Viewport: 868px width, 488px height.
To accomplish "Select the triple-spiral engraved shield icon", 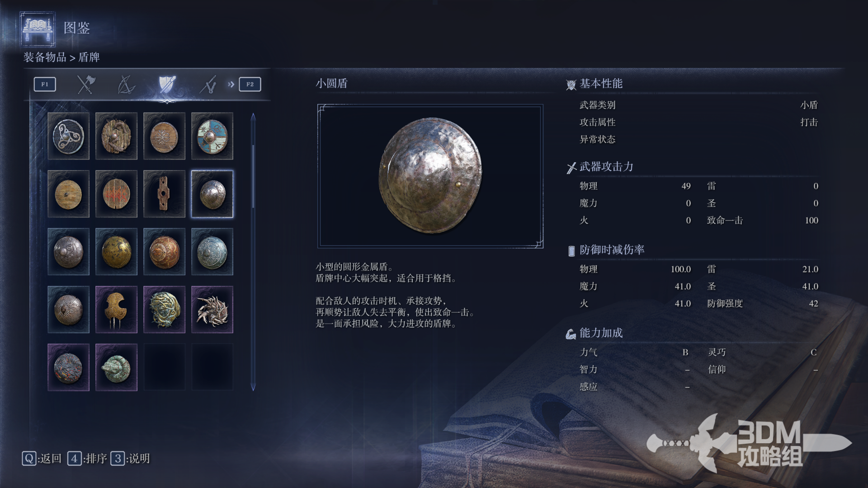I will tap(68, 136).
